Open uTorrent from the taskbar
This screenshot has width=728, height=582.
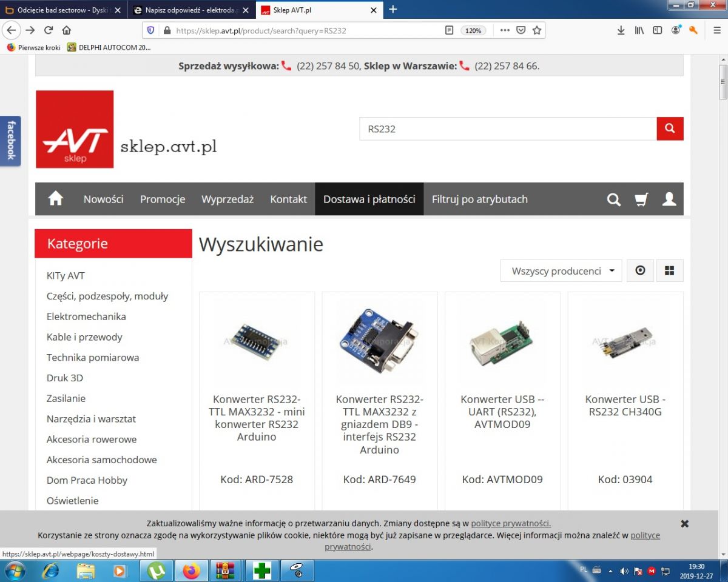(x=157, y=571)
